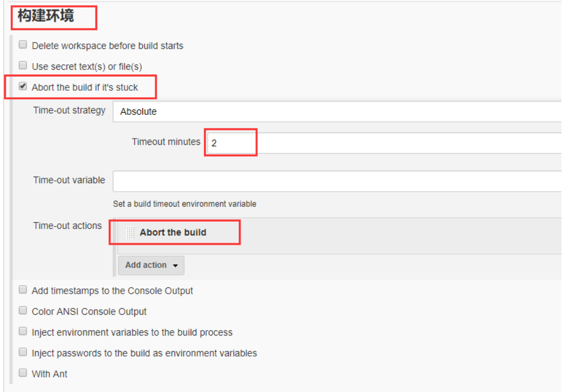
Task: Enable Inject passwords to the build checkbox
Action: coord(23,353)
